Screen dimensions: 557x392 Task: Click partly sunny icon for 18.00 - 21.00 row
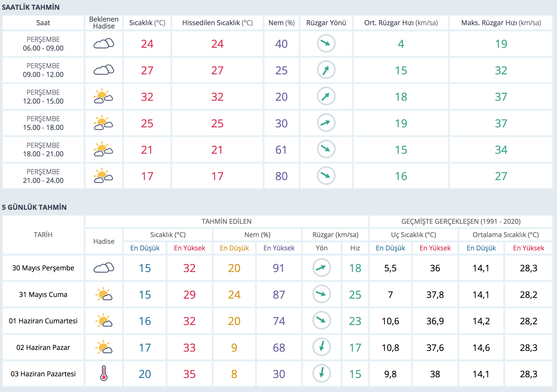click(x=103, y=149)
